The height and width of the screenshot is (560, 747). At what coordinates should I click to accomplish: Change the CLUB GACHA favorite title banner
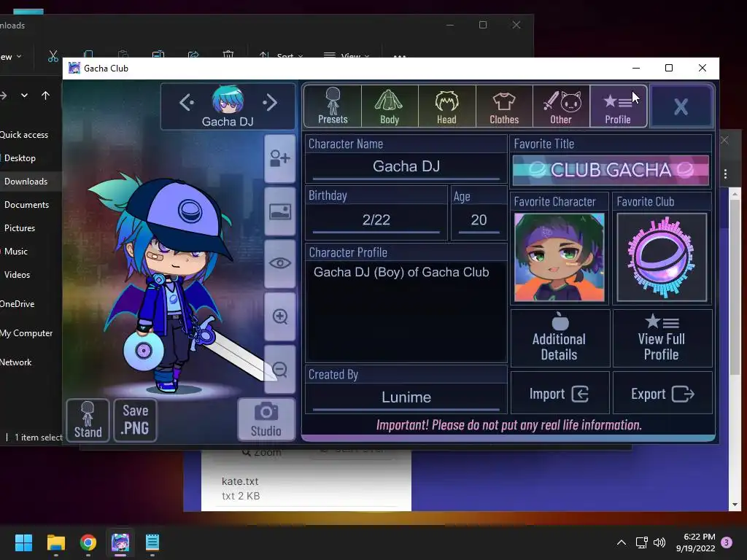611,170
